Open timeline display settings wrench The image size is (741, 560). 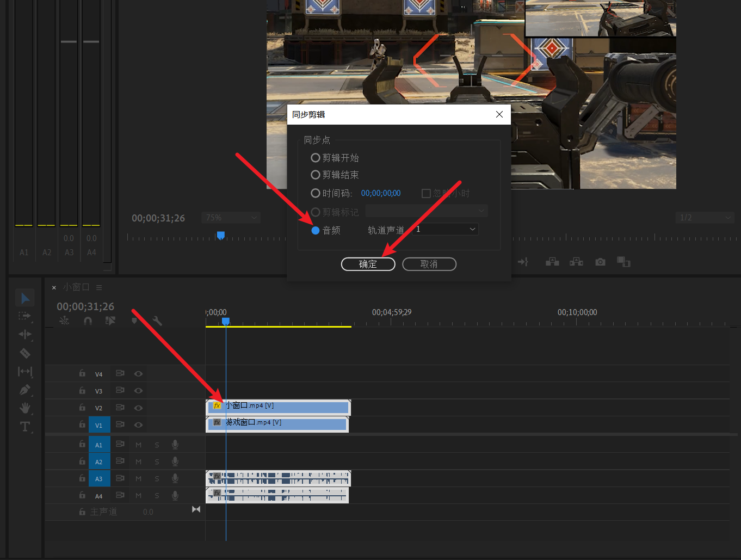157,321
